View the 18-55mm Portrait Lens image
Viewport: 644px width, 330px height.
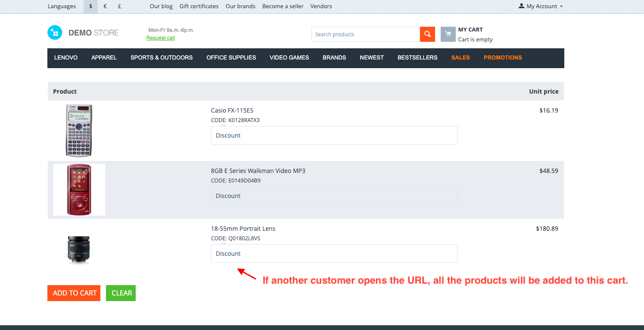click(x=79, y=249)
